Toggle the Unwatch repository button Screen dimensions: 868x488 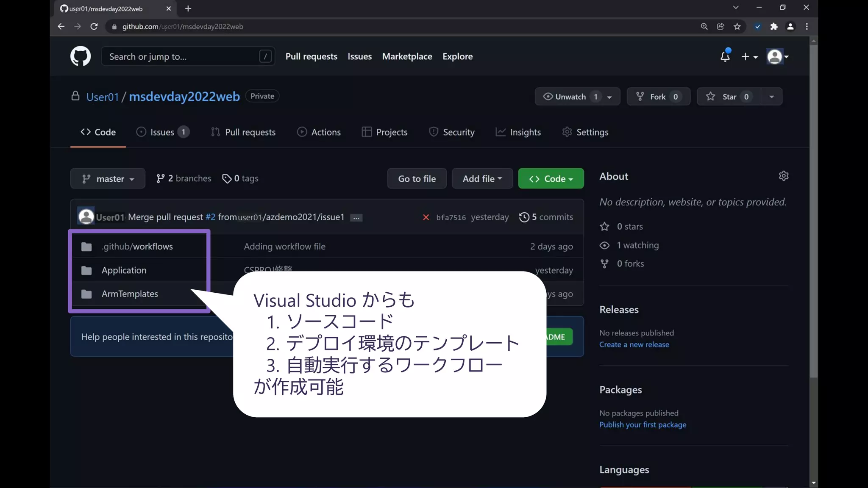pyautogui.click(x=570, y=97)
